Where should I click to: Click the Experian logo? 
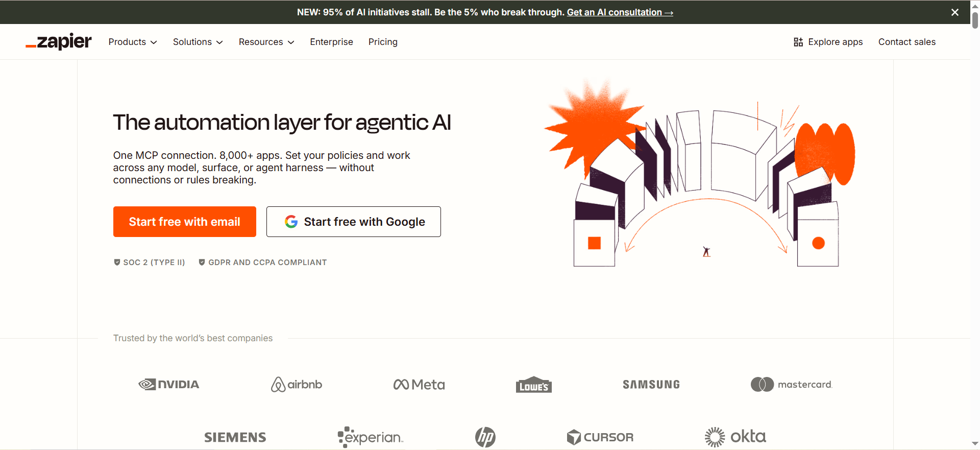[371, 437]
